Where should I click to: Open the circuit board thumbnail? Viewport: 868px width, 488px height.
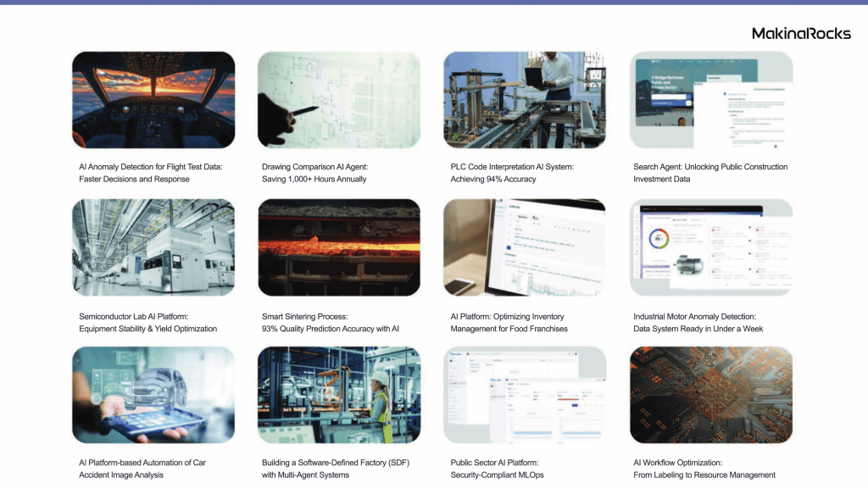click(x=711, y=395)
